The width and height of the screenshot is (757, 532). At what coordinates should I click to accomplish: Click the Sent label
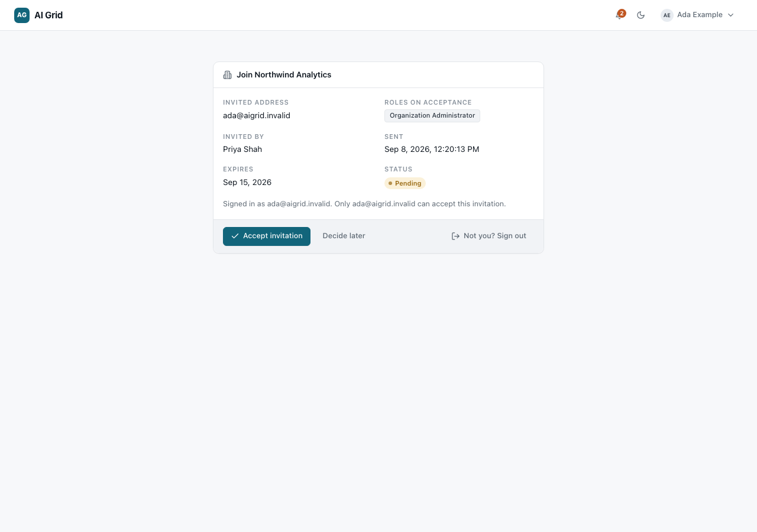394,137
